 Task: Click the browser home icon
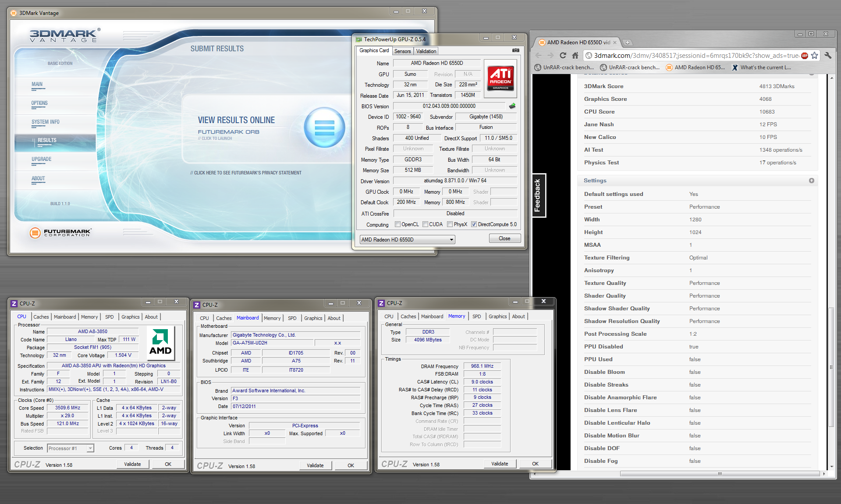click(x=575, y=55)
